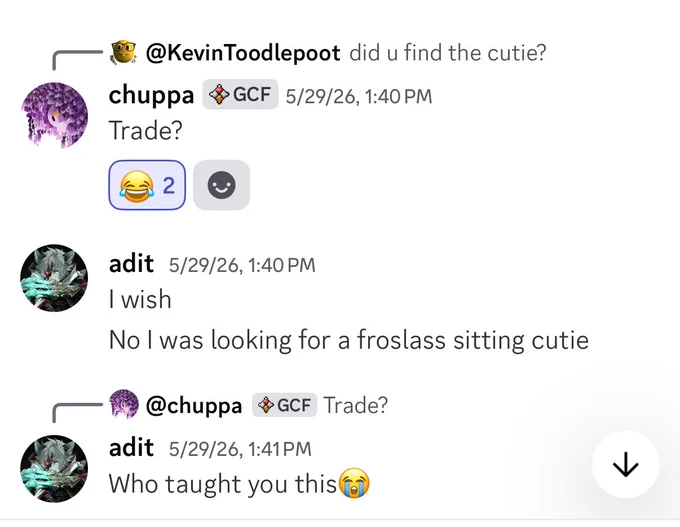Open the @KevinToodlepoot mention in reply
The height and width of the screenshot is (527, 680).
[243, 53]
